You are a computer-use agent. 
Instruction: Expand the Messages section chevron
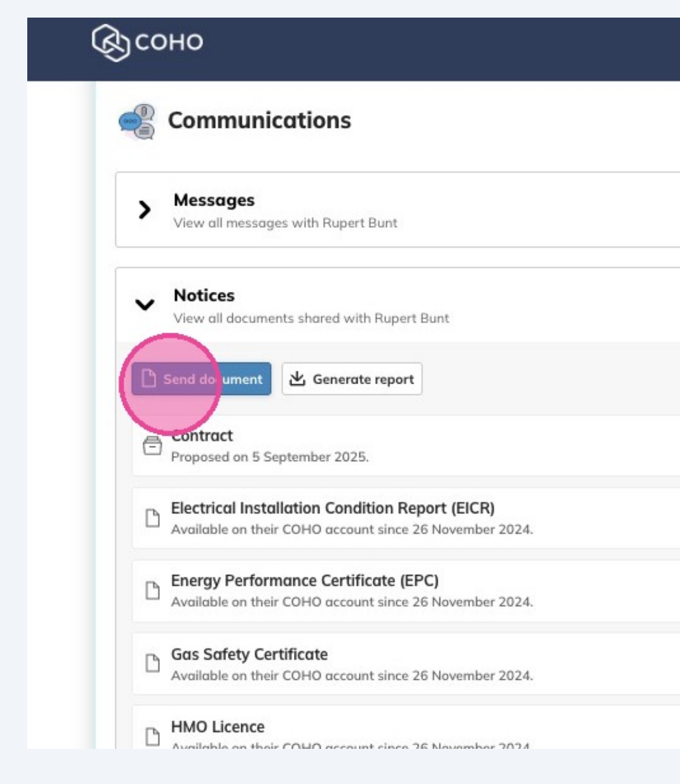point(144,210)
